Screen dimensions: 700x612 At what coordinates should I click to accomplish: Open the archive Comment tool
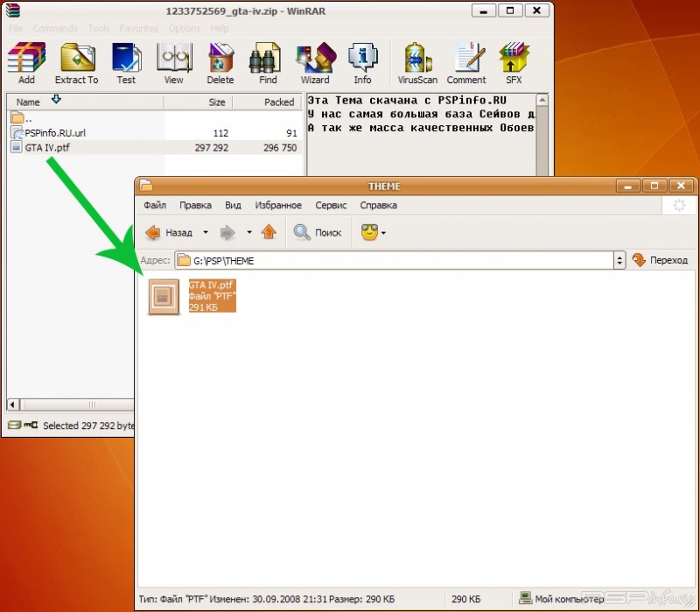[x=466, y=63]
